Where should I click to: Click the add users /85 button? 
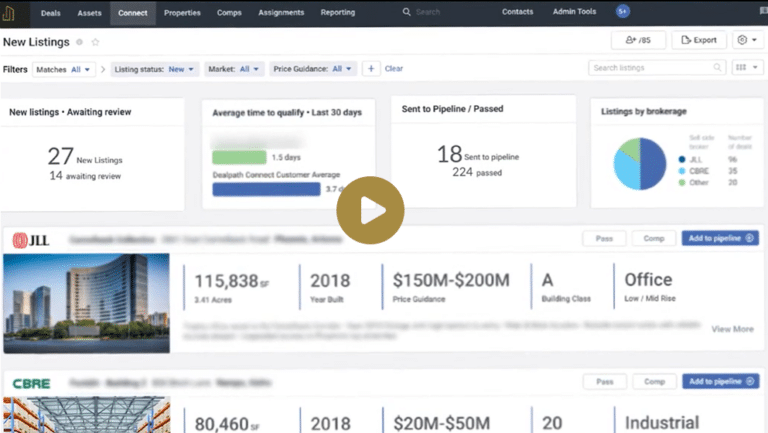click(638, 40)
